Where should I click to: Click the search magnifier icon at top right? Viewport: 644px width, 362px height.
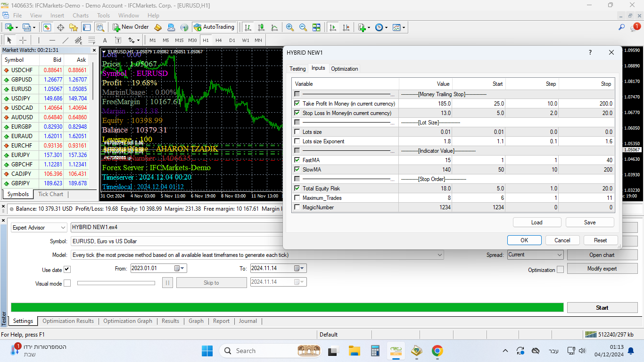pyautogui.click(x=622, y=27)
